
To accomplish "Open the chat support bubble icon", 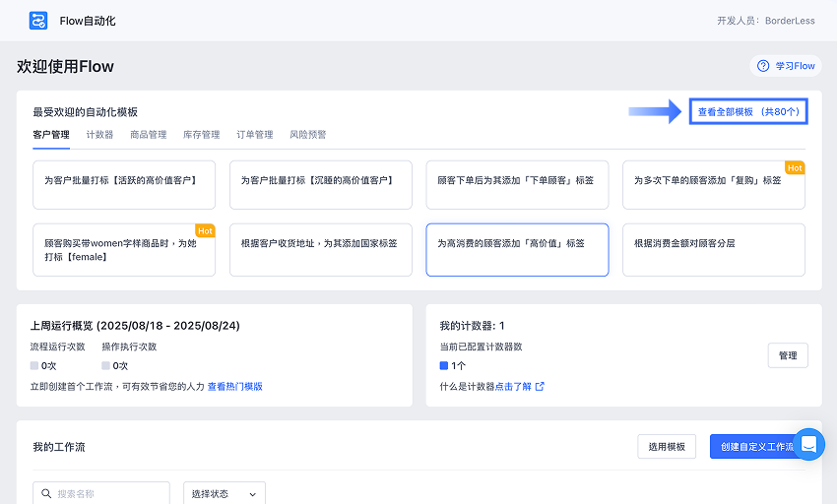I will pos(808,445).
